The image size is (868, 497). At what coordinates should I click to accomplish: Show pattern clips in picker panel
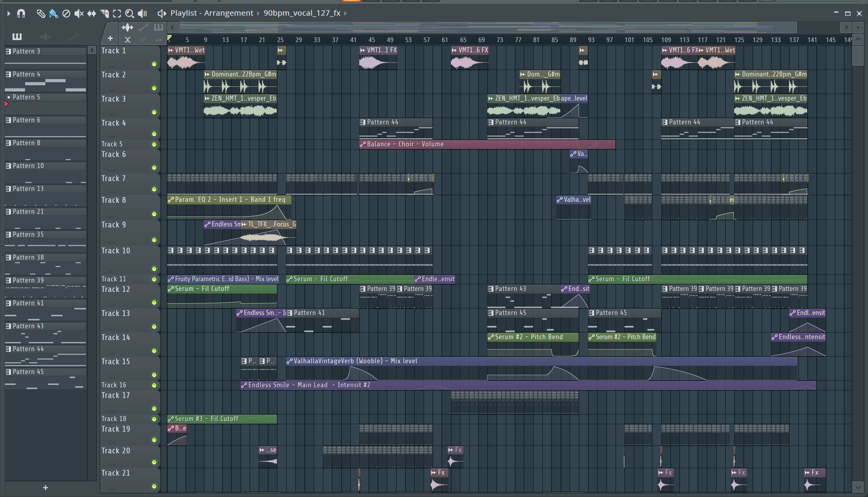pos(17,36)
